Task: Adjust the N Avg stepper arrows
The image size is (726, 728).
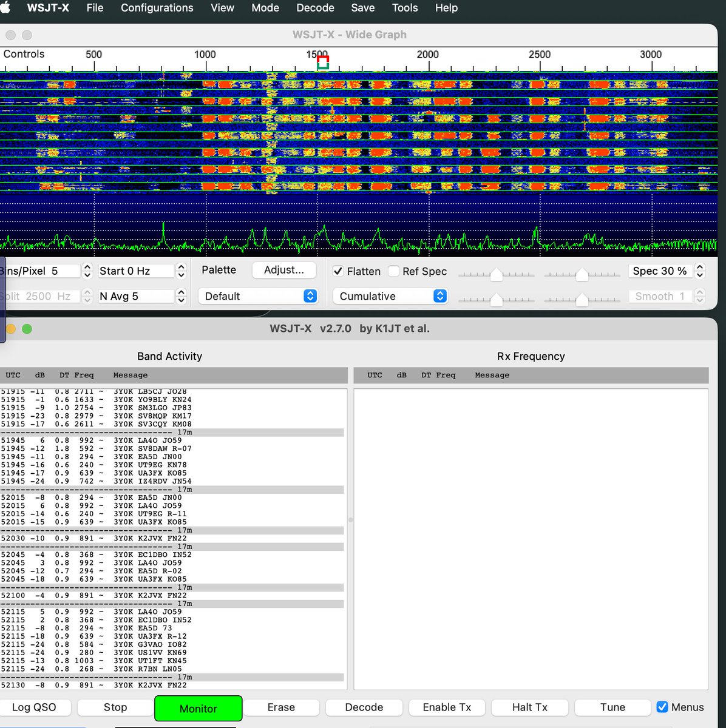Action: click(x=181, y=296)
